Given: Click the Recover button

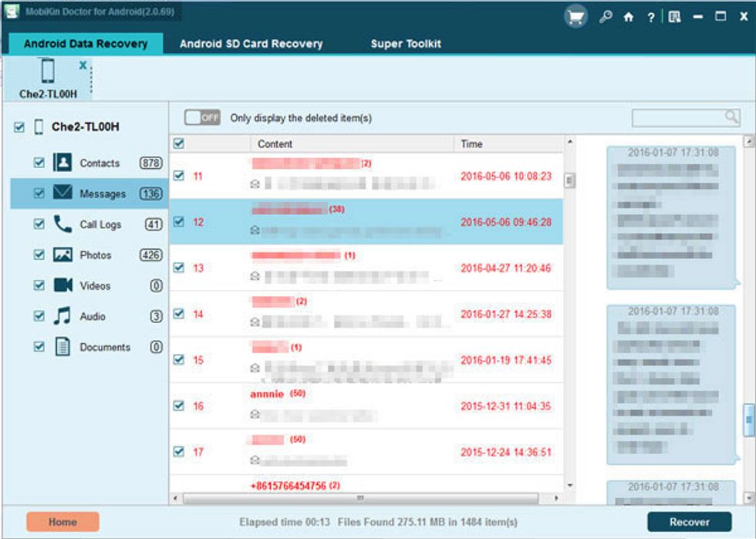Looking at the screenshot, I should click(689, 522).
